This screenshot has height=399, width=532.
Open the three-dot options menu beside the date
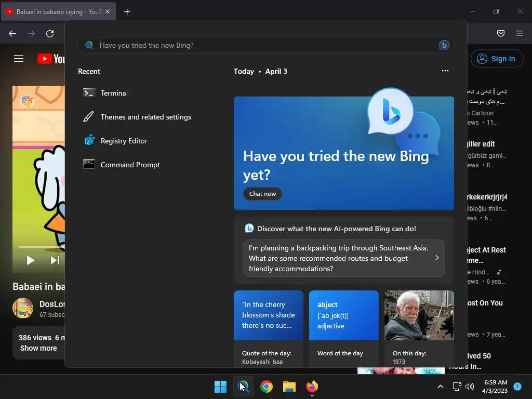click(x=445, y=71)
